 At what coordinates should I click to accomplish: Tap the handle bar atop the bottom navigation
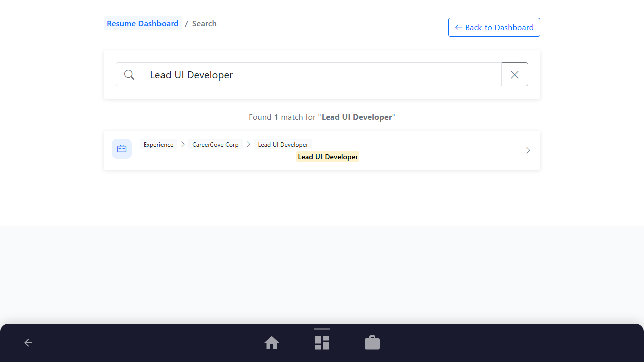pos(322,329)
